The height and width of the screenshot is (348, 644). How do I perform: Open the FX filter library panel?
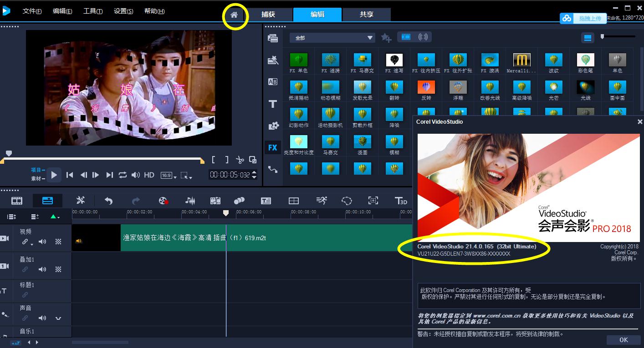[x=273, y=147]
